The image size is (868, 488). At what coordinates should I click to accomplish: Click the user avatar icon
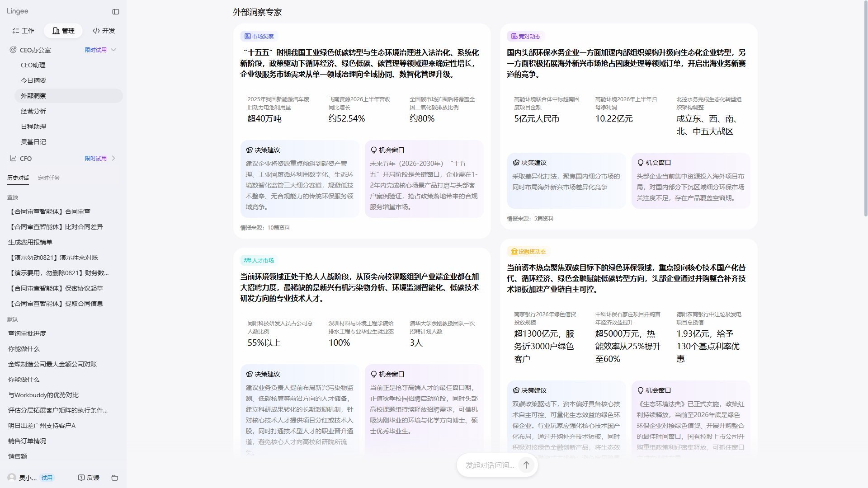point(12,478)
